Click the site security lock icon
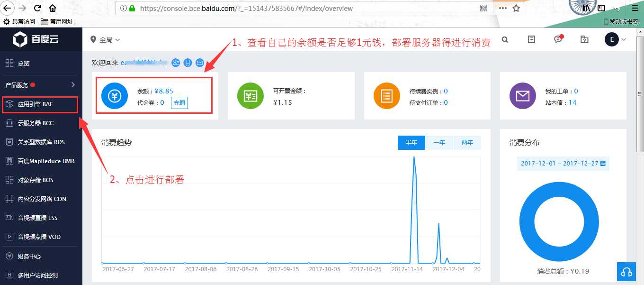 pos(132,8)
